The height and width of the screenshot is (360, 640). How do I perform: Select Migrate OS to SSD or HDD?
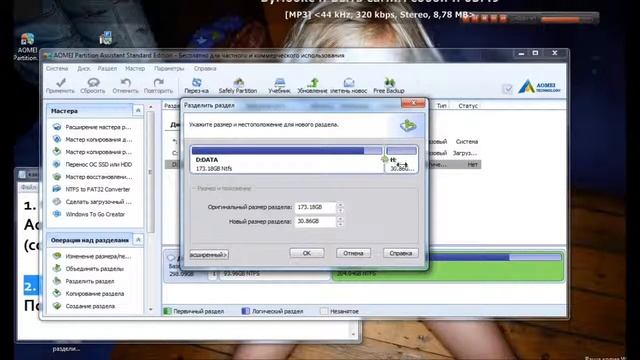coord(93,164)
